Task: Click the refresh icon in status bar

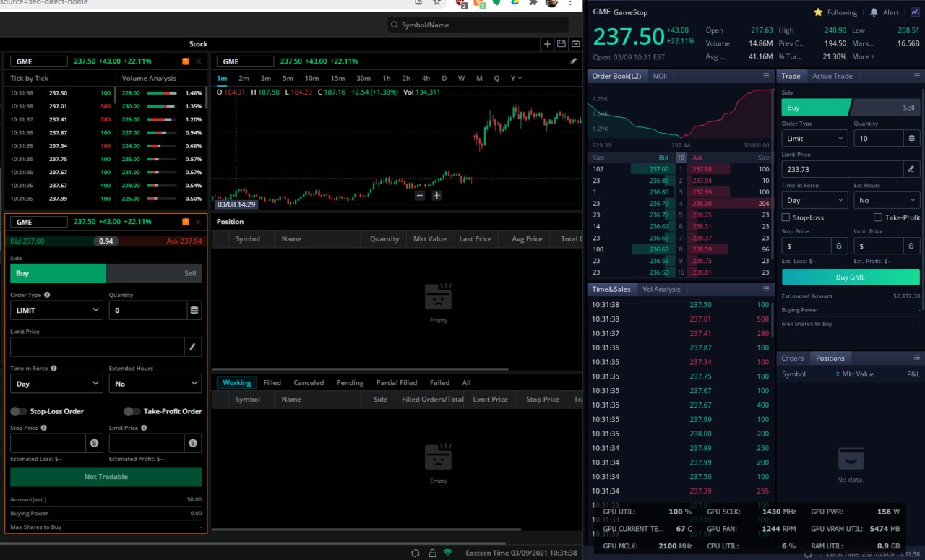Action: [x=415, y=553]
